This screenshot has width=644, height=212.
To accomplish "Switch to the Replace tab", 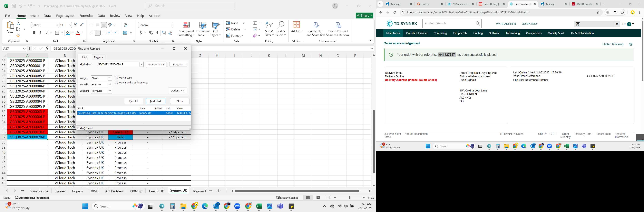I will 98,57.
